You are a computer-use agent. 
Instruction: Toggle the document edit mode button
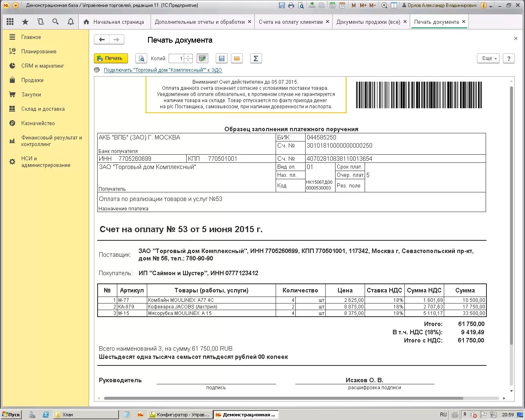[x=202, y=58]
